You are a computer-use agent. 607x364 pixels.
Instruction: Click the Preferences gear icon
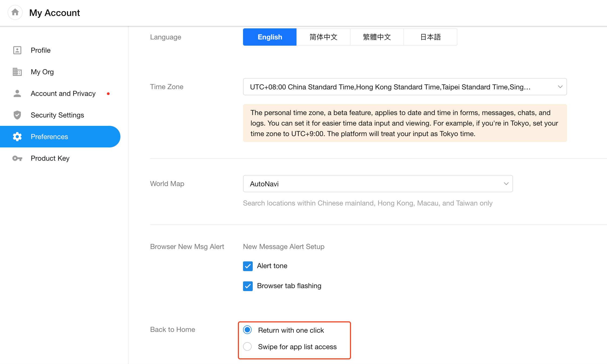[17, 137]
